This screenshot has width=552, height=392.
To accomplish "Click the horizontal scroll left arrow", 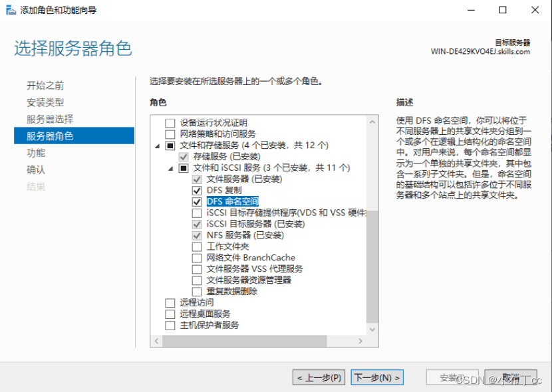I will [157, 341].
